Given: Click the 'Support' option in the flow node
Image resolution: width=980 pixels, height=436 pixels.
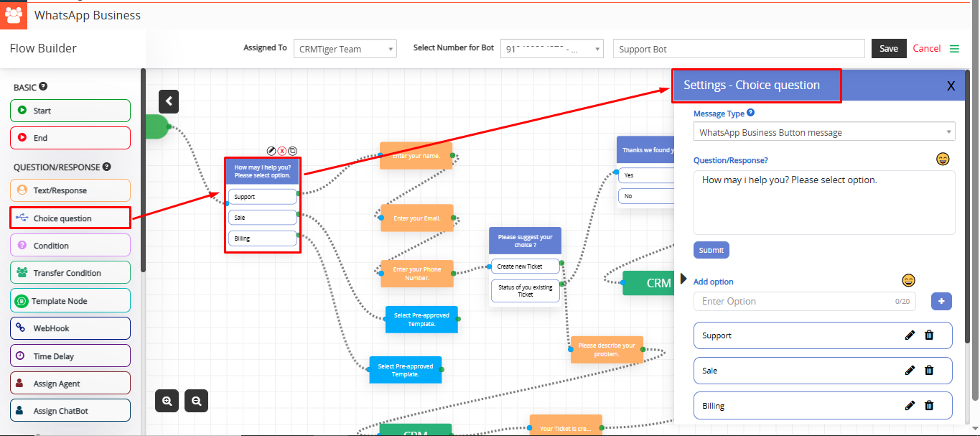Looking at the screenshot, I should pos(263,197).
